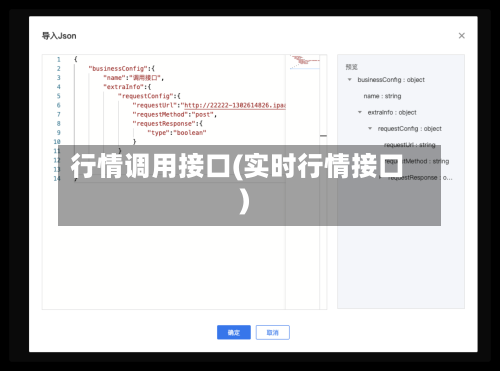Place cursor on "type":"boolean" line
Image resolution: width=500 pixels, height=371 pixels.
point(177,133)
